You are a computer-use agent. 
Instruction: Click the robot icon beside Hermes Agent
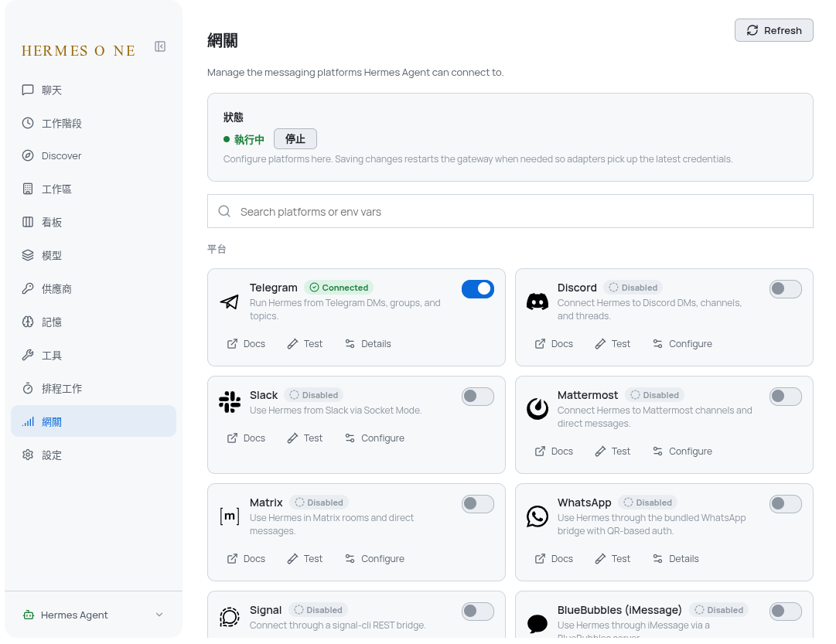pos(29,615)
